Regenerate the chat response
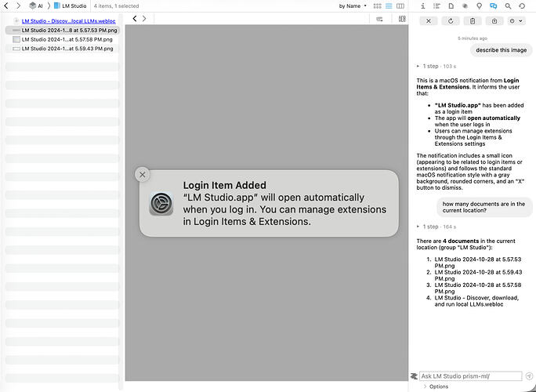The image size is (536, 392). [x=451, y=21]
